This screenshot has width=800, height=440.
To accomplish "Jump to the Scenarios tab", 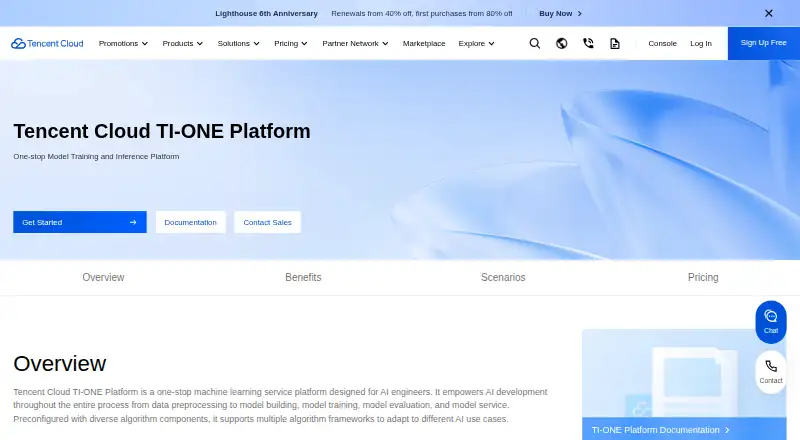I will coord(503,277).
